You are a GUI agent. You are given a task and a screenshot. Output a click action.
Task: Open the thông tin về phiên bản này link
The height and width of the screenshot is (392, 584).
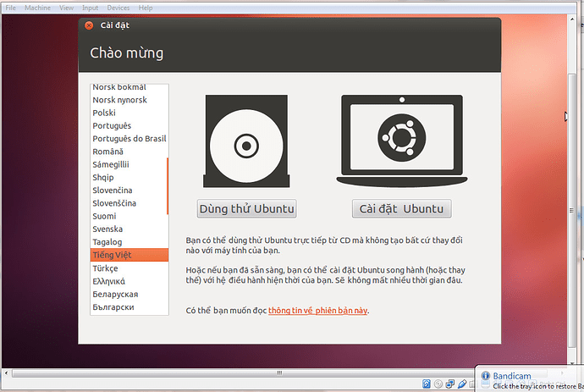pos(318,311)
